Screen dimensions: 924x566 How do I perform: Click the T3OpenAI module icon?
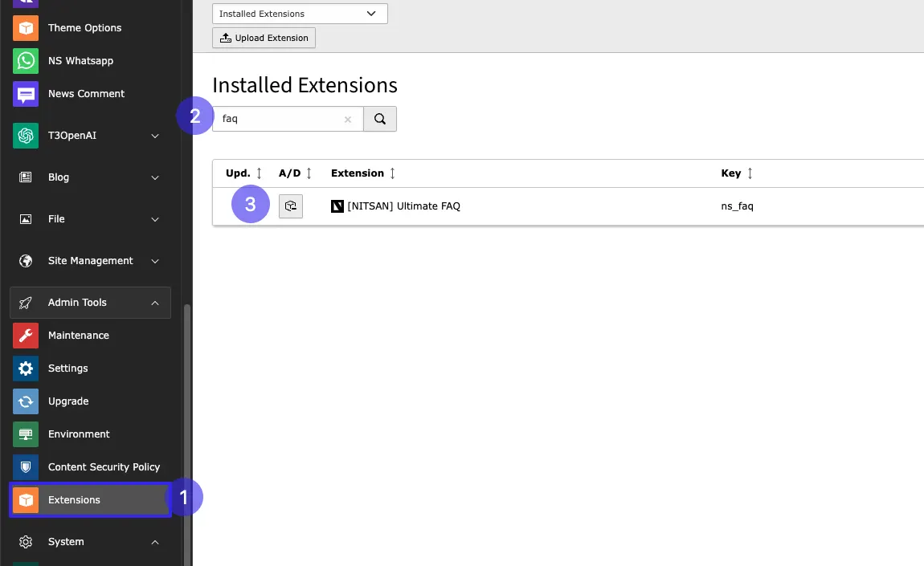[26, 136]
